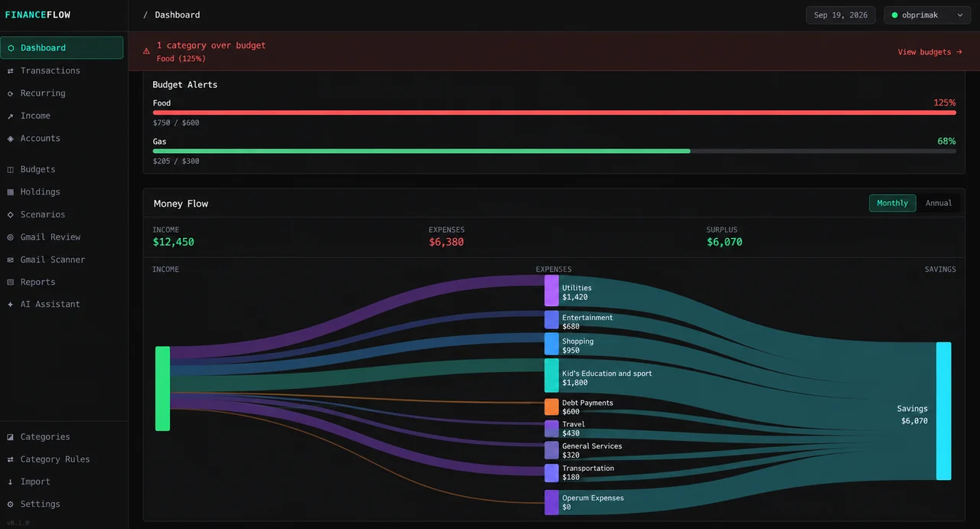
Task: Click the red warning triangle icon
Action: tap(146, 51)
